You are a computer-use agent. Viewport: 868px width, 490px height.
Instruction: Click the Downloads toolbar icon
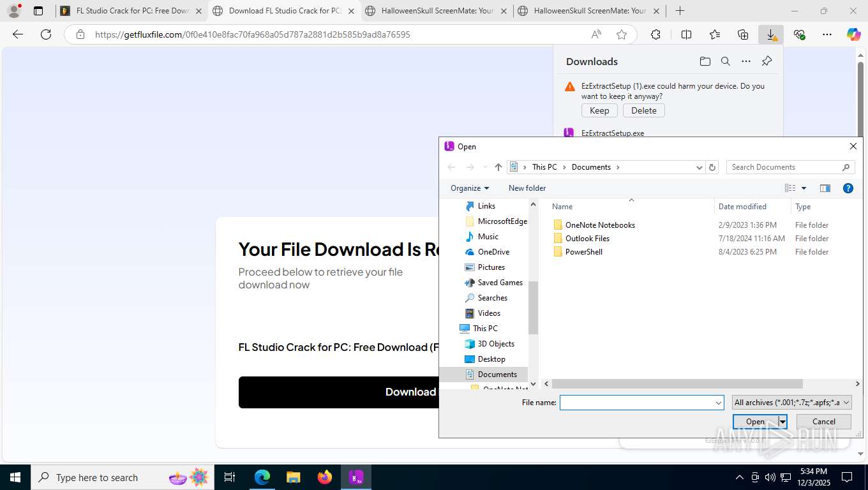(771, 34)
